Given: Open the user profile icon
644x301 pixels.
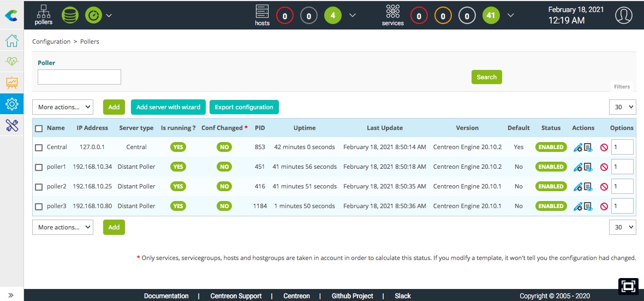Looking at the screenshot, I should 623,15.
